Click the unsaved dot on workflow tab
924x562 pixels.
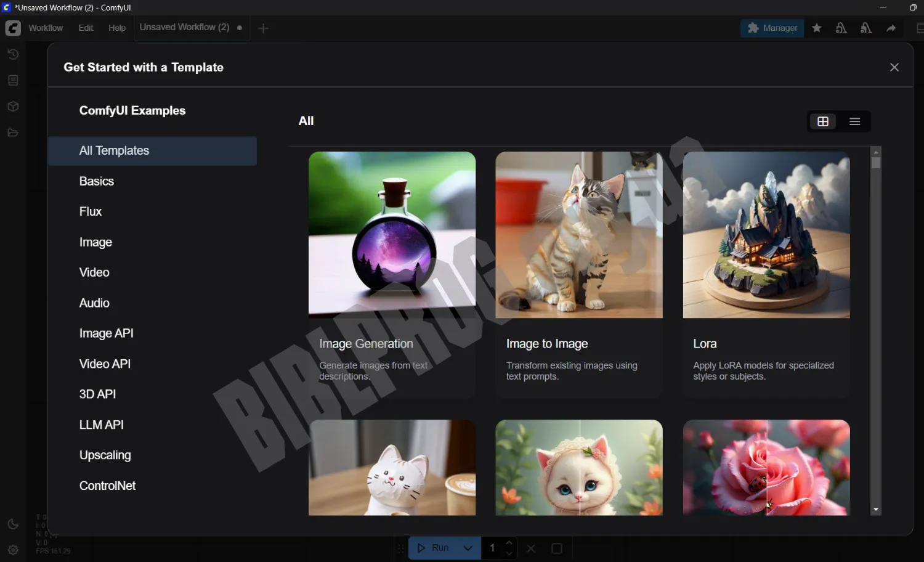[x=240, y=28]
